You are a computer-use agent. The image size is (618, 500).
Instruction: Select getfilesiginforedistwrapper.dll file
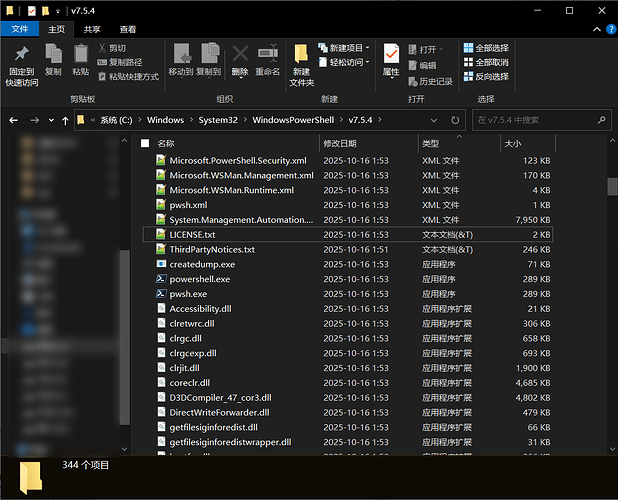pyautogui.click(x=347, y=442)
